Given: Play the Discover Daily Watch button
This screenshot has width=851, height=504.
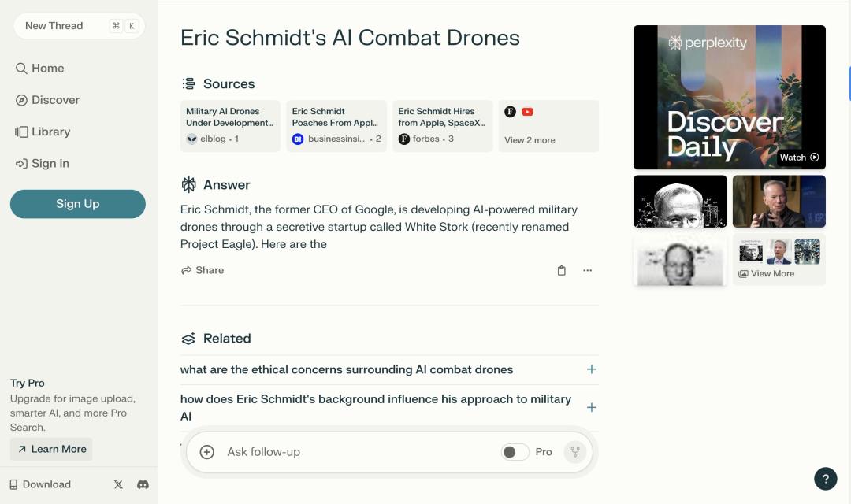Looking at the screenshot, I should 799,157.
